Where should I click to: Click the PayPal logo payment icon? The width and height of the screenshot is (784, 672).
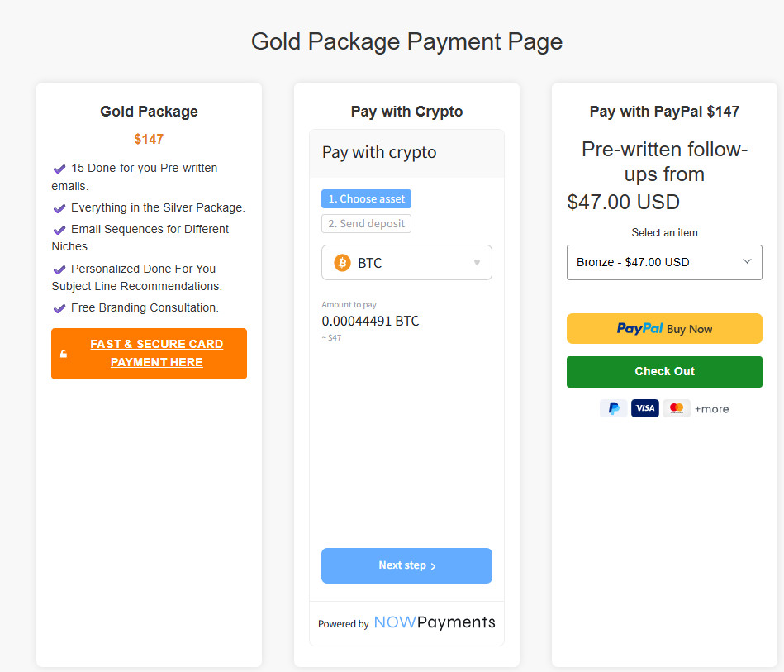point(614,408)
